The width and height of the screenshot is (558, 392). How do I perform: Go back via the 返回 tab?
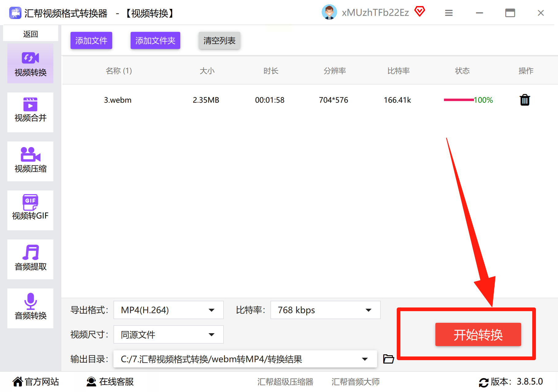(x=31, y=34)
